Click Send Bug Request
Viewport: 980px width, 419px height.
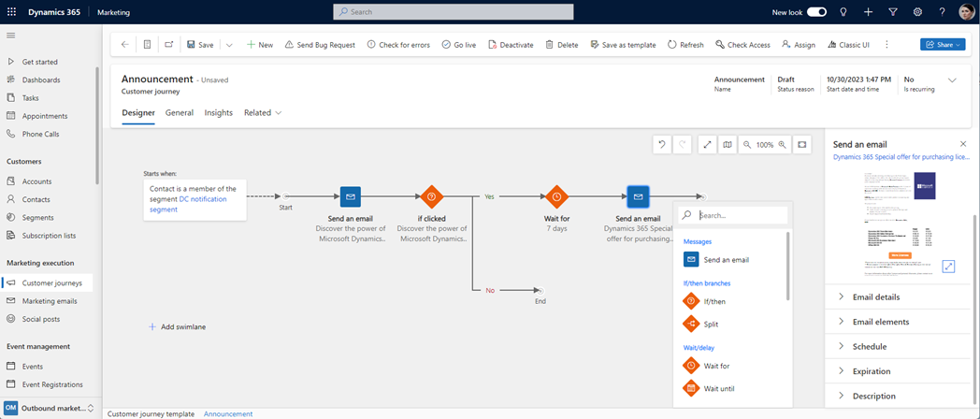pyautogui.click(x=320, y=45)
